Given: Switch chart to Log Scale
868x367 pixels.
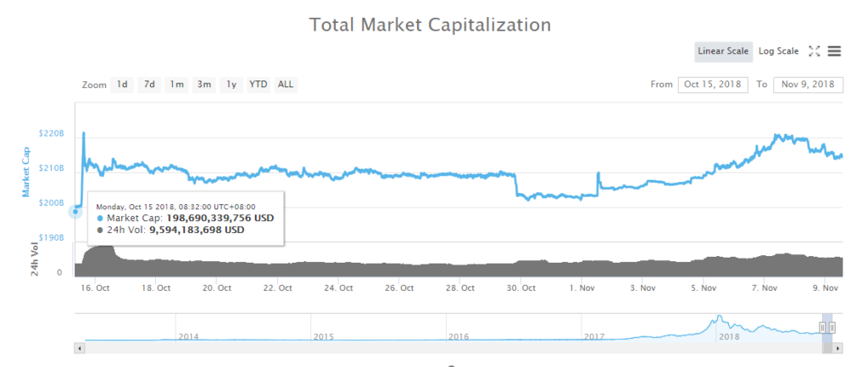Looking at the screenshot, I should click(778, 51).
